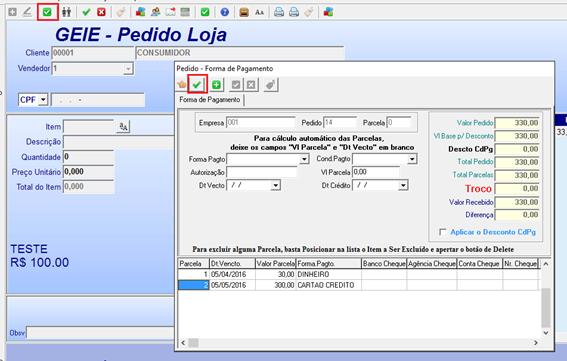Click the 300,00 parcel value cell

coord(276,285)
